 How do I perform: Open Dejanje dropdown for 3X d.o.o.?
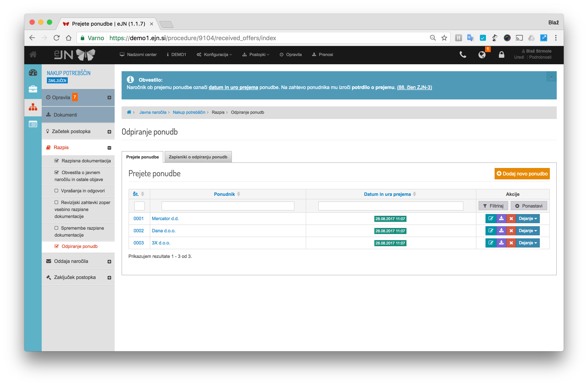pos(528,243)
